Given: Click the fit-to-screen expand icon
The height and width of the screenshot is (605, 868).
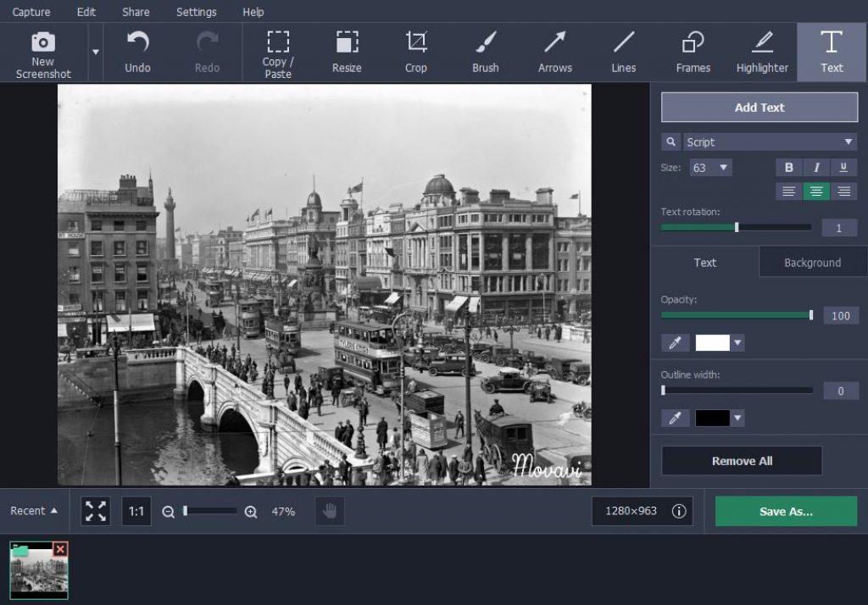Looking at the screenshot, I should [96, 511].
